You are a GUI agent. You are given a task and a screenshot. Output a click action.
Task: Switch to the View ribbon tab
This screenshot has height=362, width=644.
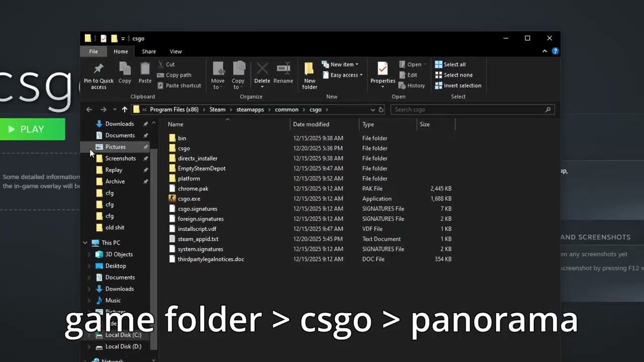pyautogui.click(x=176, y=51)
